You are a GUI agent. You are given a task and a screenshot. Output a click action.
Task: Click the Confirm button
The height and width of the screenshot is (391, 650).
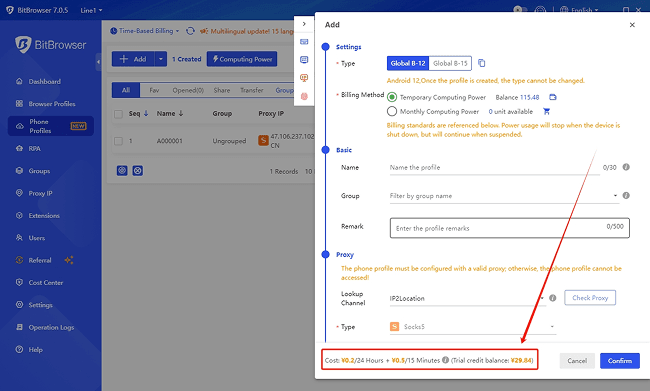(620, 361)
